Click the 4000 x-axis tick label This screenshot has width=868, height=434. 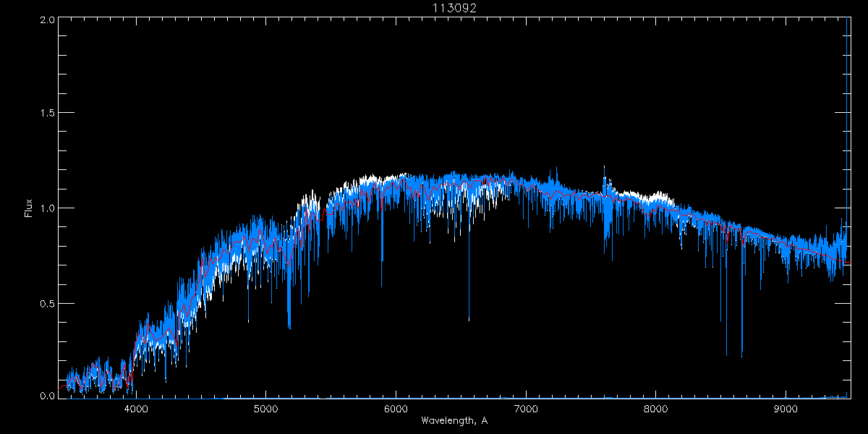[136, 407]
